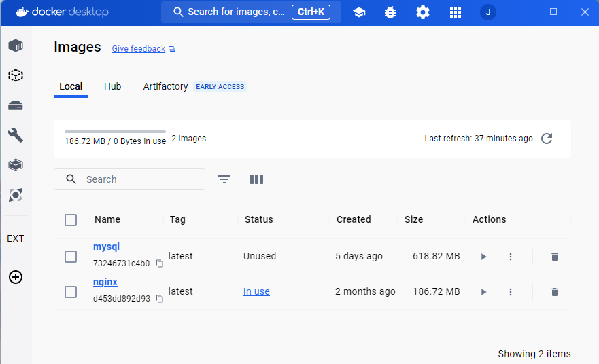
Task: Open the Containers sidebar icon
Action: [16, 45]
